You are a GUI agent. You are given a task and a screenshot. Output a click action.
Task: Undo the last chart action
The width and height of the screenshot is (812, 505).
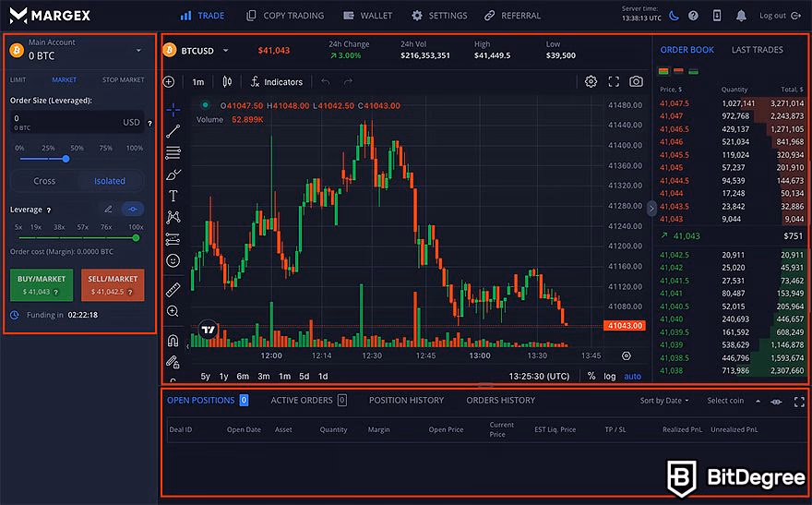tap(325, 82)
